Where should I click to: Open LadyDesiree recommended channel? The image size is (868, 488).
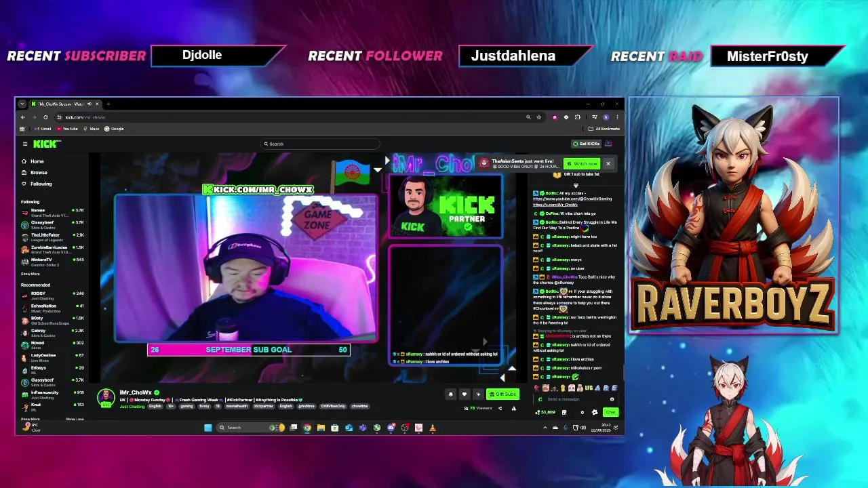pos(52,357)
